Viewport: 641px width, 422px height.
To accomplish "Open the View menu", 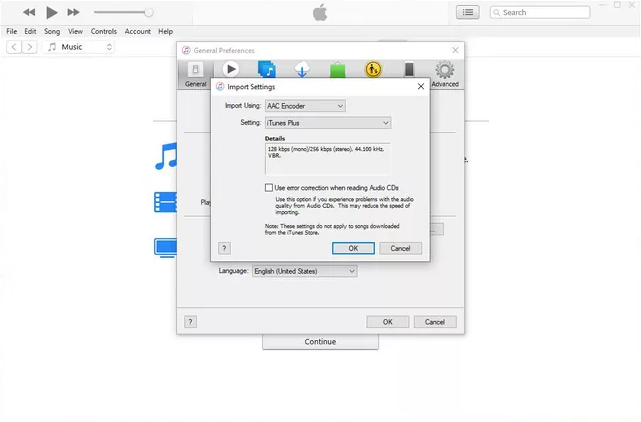I will [75, 31].
